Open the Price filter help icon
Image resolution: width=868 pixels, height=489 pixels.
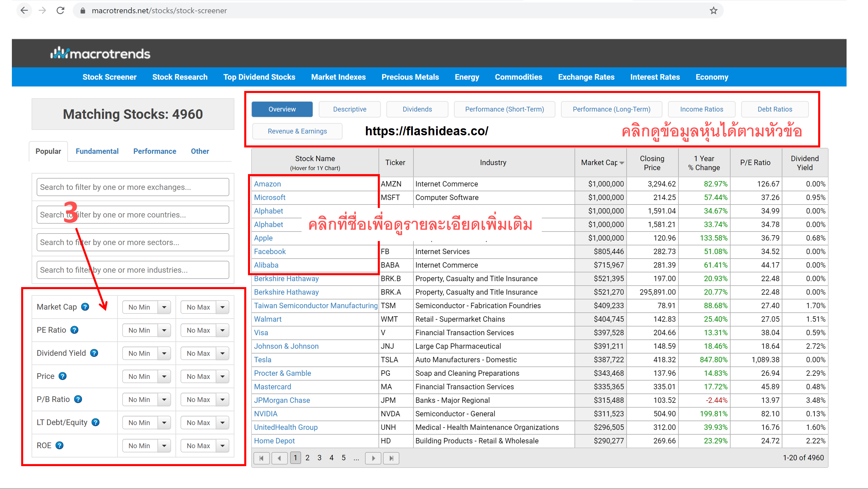[x=62, y=376]
